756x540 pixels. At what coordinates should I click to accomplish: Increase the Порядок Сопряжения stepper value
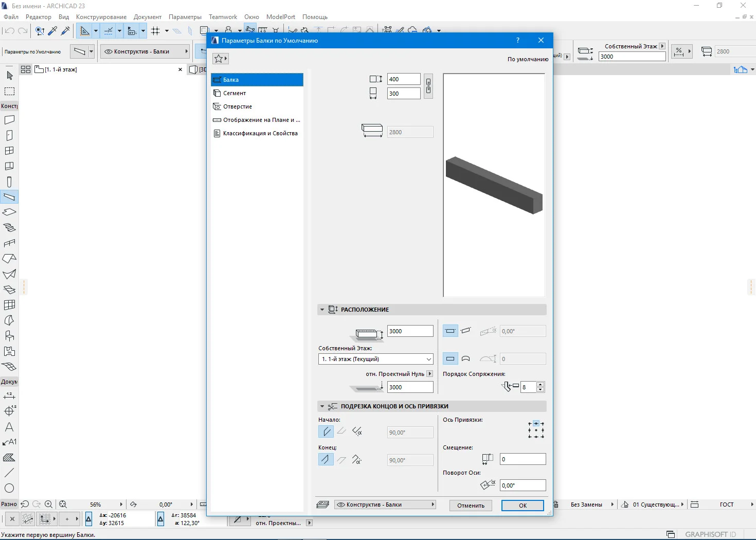[540, 384]
